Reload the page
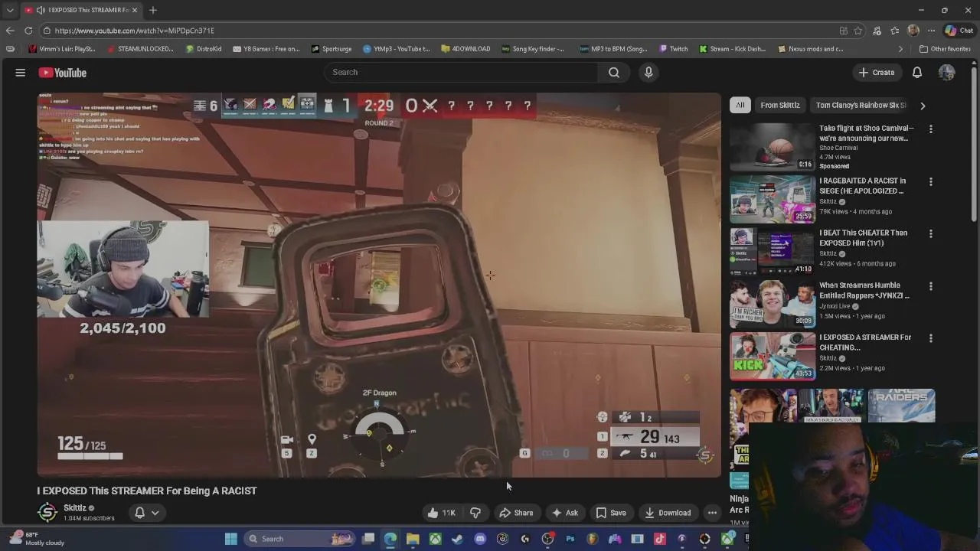The height and width of the screenshot is (551, 980). pyautogui.click(x=28, y=31)
